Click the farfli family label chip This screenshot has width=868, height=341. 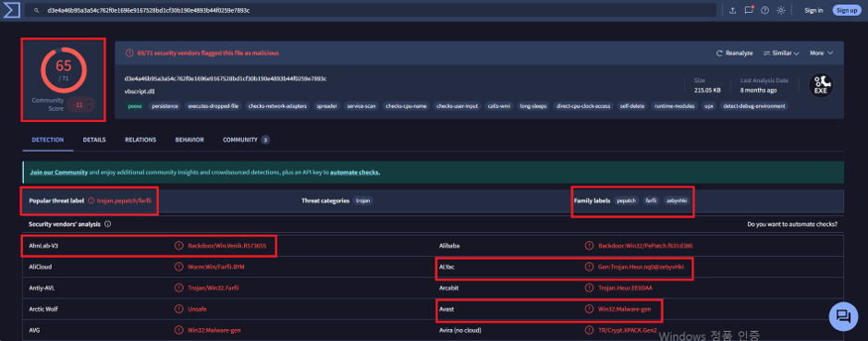click(x=651, y=201)
